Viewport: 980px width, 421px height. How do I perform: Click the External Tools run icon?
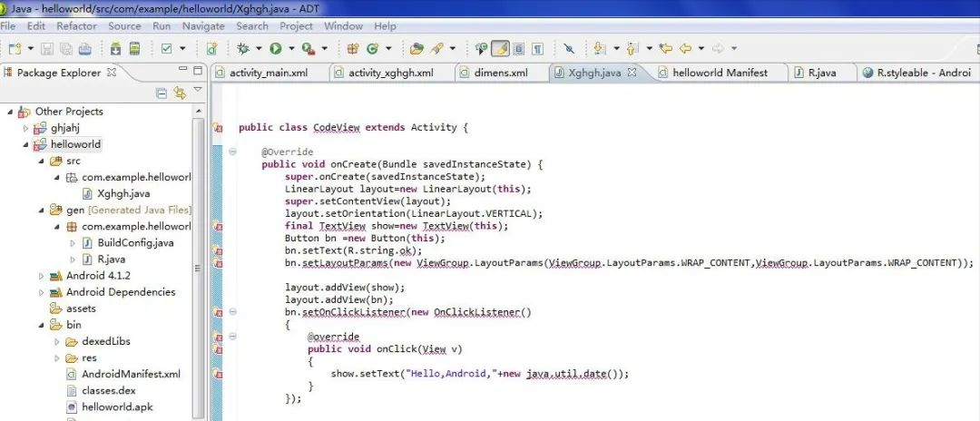[x=308, y=48]
